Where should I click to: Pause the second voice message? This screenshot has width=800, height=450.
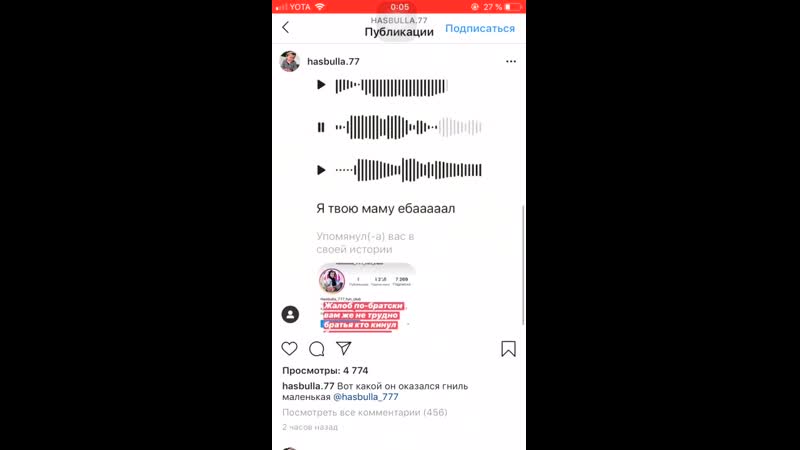click(321, 127)
